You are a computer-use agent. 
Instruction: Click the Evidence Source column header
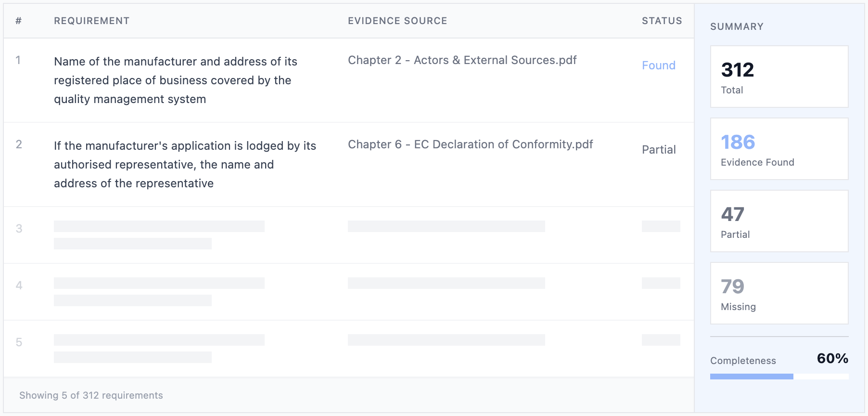point(397,21)
